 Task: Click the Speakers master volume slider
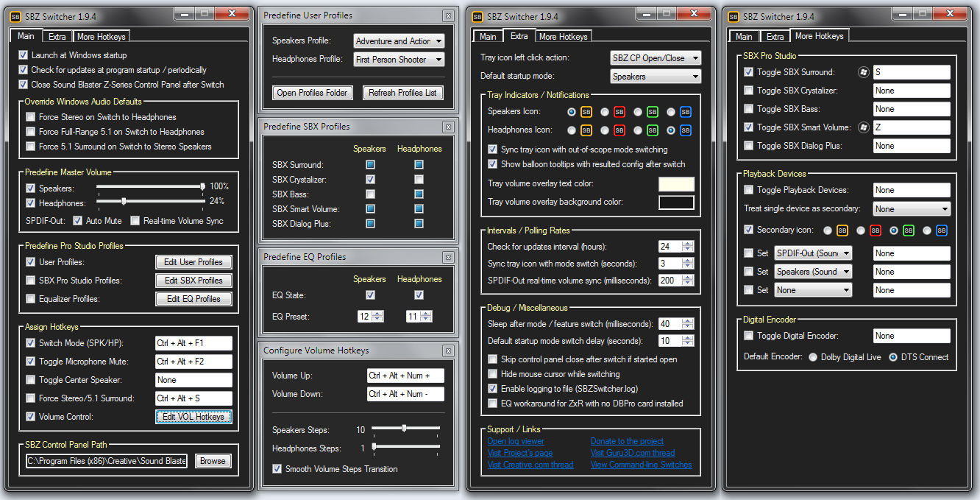click(151, 187)
